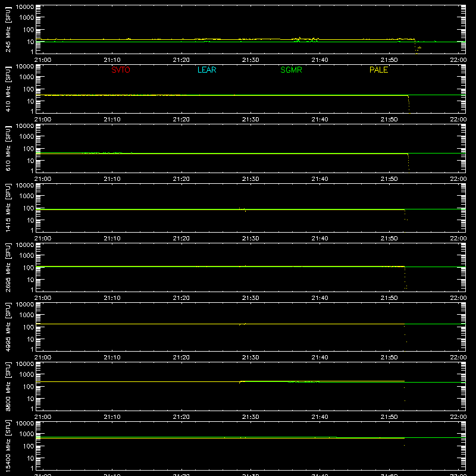Screen dimensions: 476x476
Task: Click 22:00 time label below 8800 MHz plot
Action: click(458, 417)
